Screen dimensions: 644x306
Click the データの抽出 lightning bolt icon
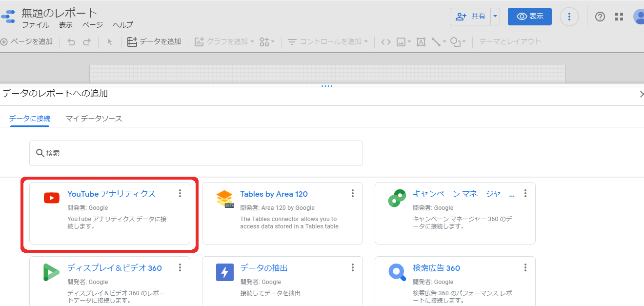[x=225, y=272]
